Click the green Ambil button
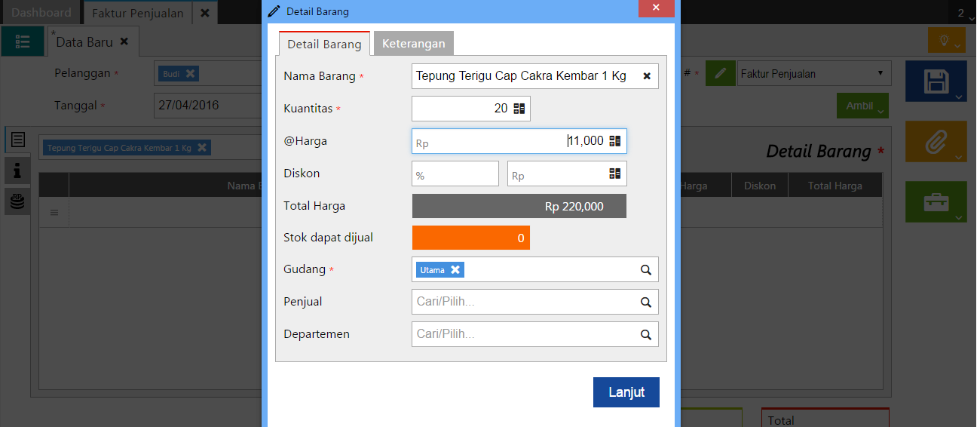The image size is (980, 427). coord(862,106)
